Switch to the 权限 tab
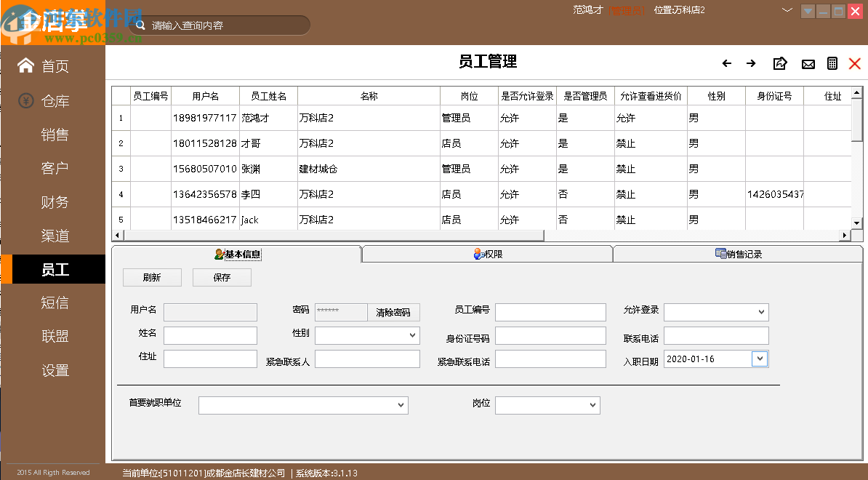This screenshot has width=868, height=480. click(x=486, y=255)
